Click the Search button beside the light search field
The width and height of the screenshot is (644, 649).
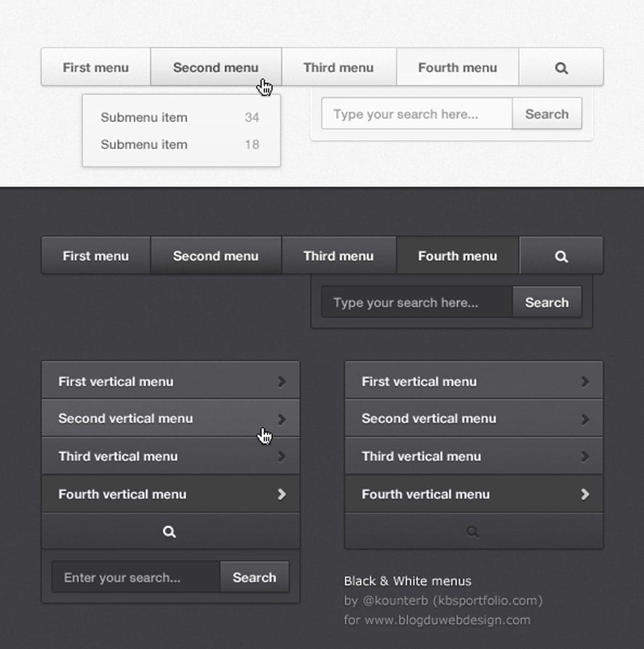tap(547, 114)
